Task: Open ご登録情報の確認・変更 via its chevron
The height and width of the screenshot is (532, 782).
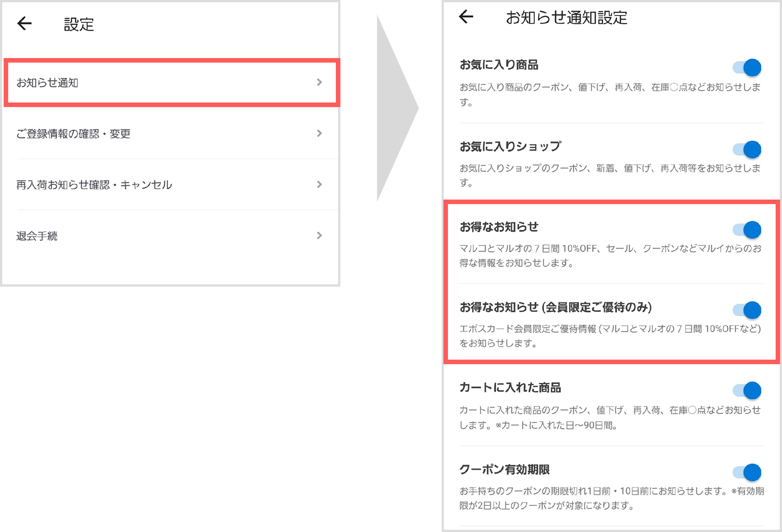Action: point(320,133)
